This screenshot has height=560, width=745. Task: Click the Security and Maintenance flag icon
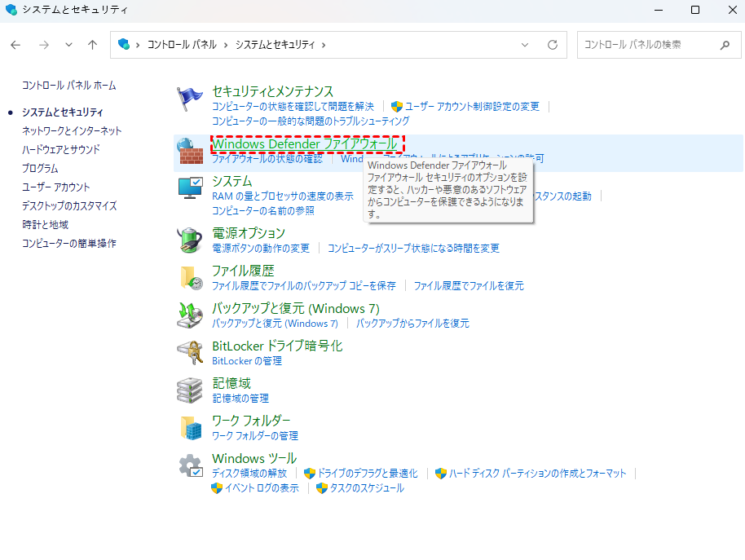[190, 99]
